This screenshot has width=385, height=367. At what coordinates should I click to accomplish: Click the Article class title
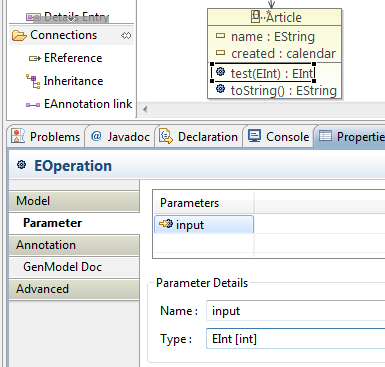pyautogui.click(x=284, y=17)
